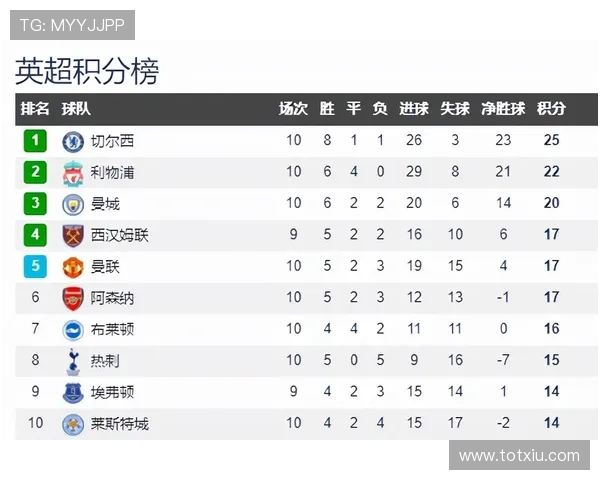
Task: Click the www.totxiu.com watermark link
Action: (519, 456)
